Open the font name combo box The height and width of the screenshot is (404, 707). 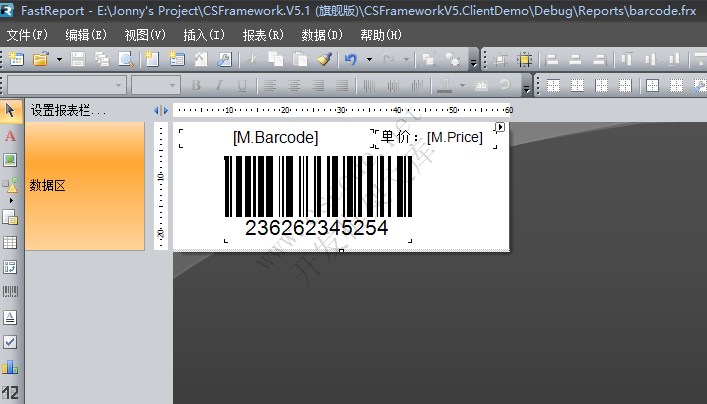[x=66, y=85]
